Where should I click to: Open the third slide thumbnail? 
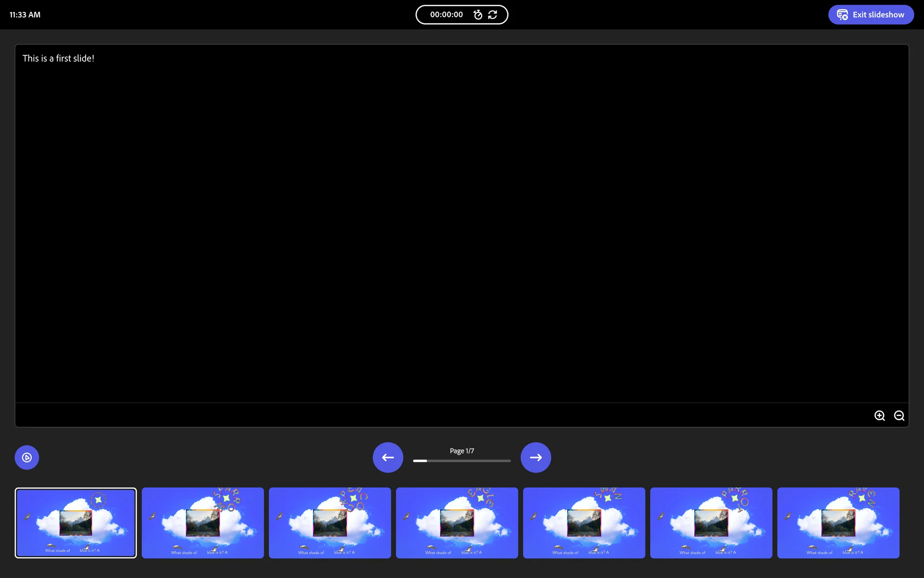(330, 523)
